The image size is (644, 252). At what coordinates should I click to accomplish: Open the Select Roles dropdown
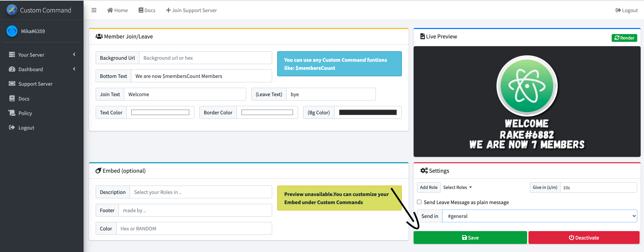pyautogui.click(x=457, y=187)
